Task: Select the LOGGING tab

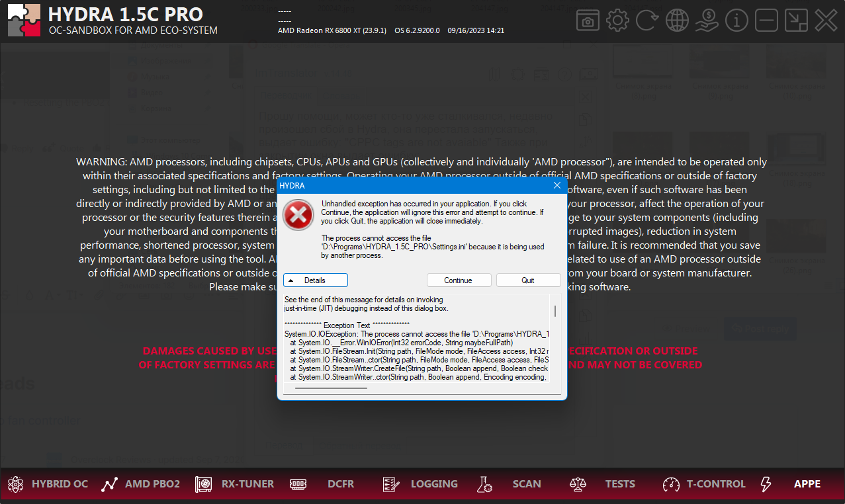Action: click(434, 484)
